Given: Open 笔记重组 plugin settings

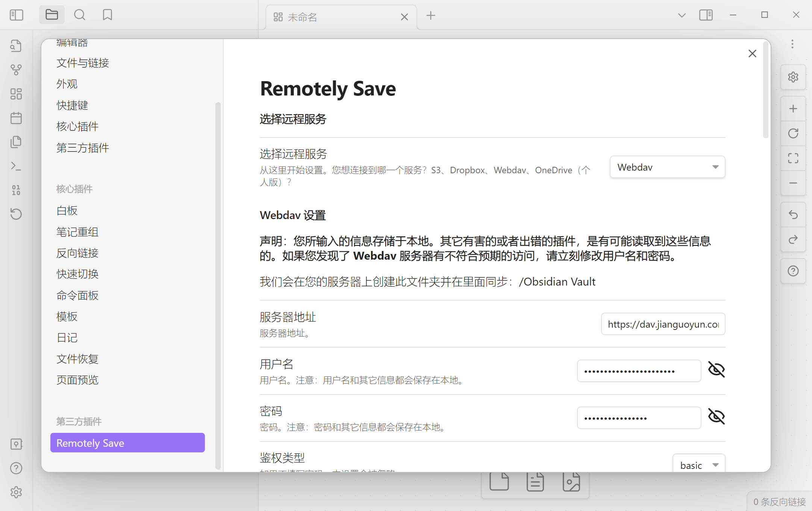Looking at the screenshot, I should pos(127,232).
